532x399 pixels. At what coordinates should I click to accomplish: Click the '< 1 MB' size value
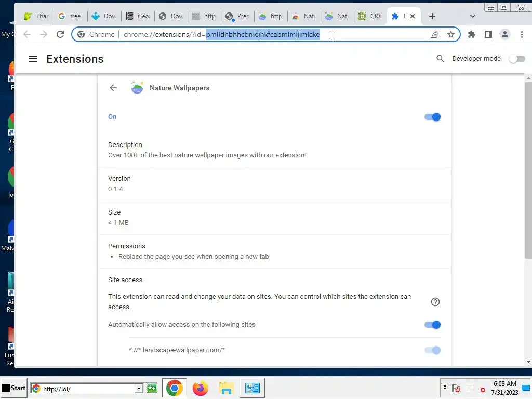click(x=118, y=223)
